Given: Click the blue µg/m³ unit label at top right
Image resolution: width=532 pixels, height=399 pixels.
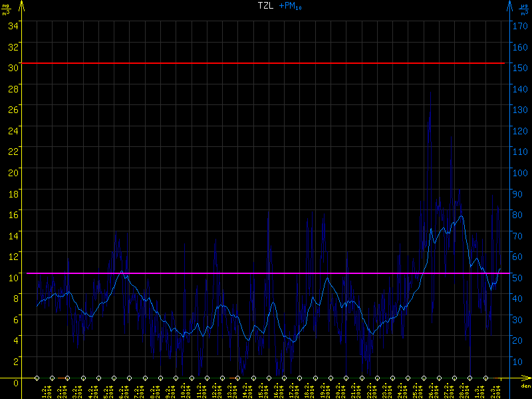Looking at the screenshot, I should click(524, 8).
